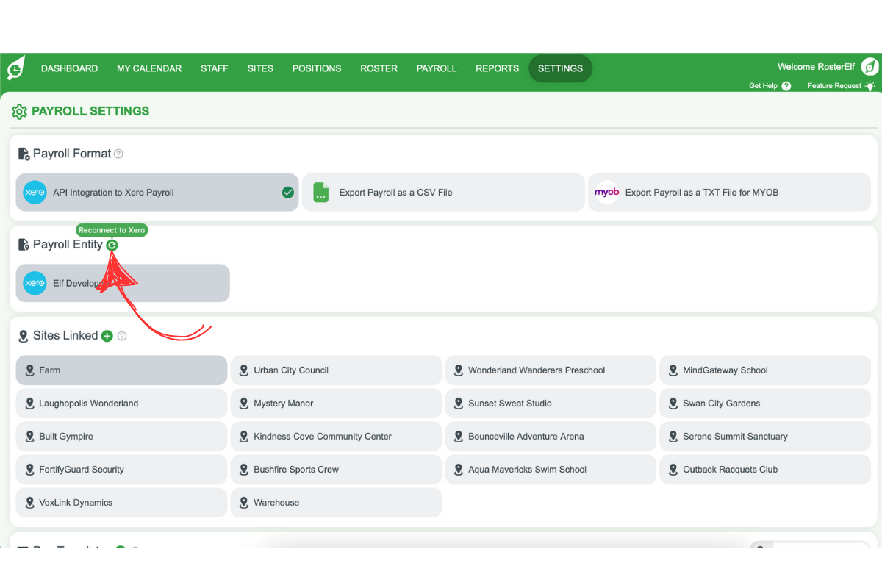The image size is (882, 588).
Task: Click the RosterElf logo in the top-left corner
Action: [15, 68]
